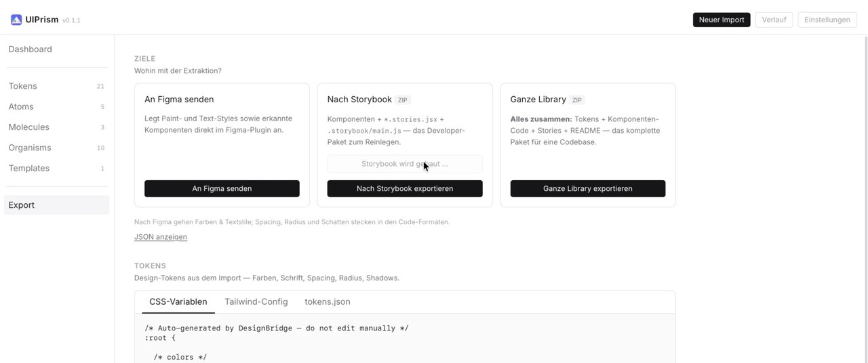Open Tokens section in sidebar
This screenshot has height=363, width=868.
[x=56, y=86]
